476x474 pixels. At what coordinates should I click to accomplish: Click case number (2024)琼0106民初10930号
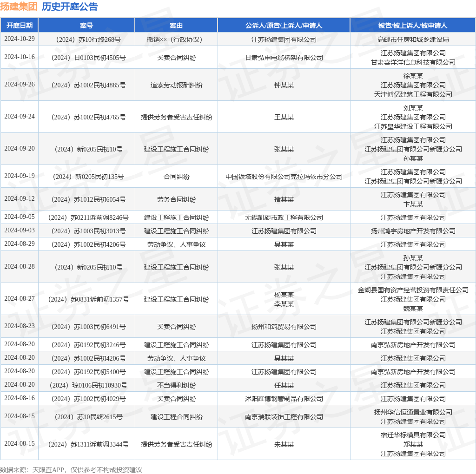pos(86,385)
